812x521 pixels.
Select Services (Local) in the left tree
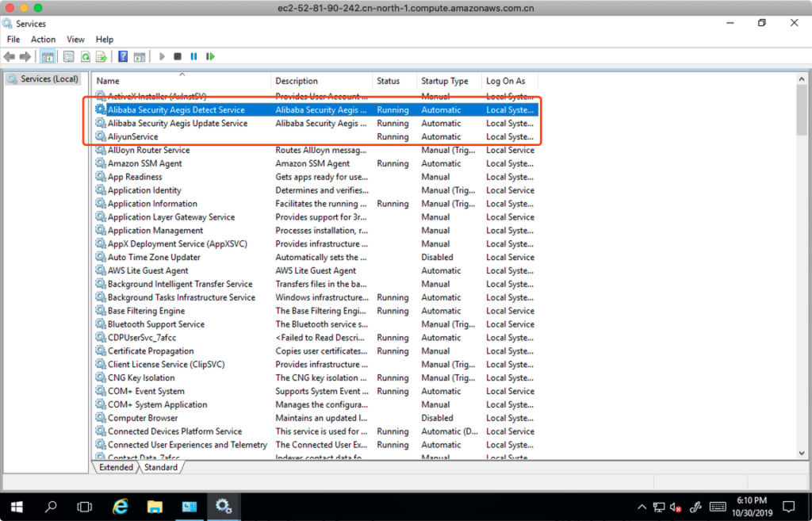49,79
